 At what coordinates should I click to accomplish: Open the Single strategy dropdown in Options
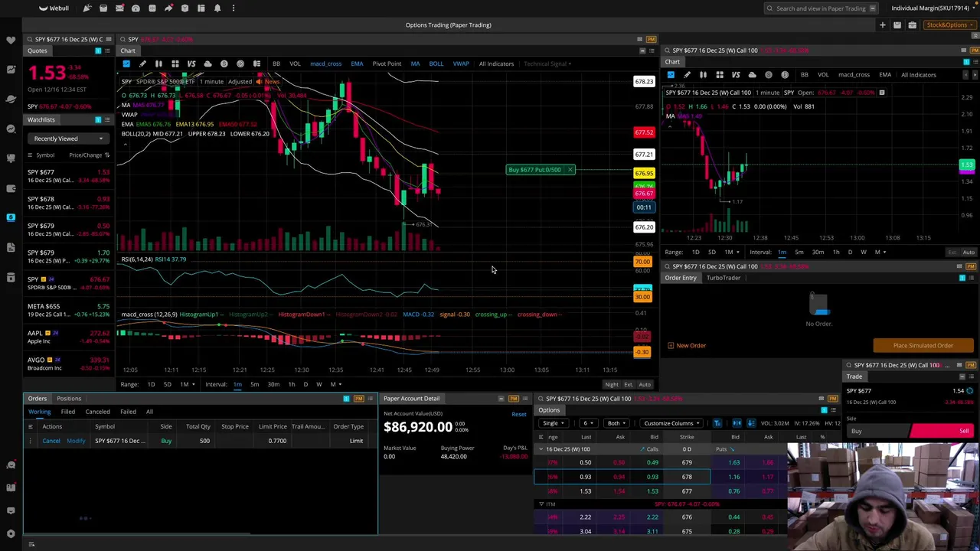tap(555, 423)
